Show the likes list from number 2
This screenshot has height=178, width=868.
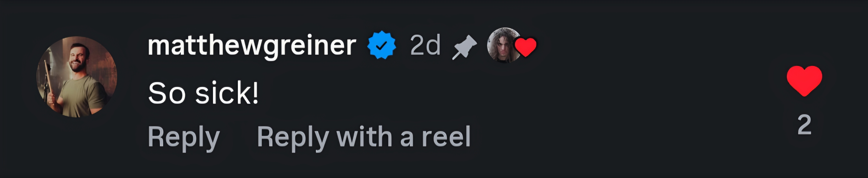[804, 125]
